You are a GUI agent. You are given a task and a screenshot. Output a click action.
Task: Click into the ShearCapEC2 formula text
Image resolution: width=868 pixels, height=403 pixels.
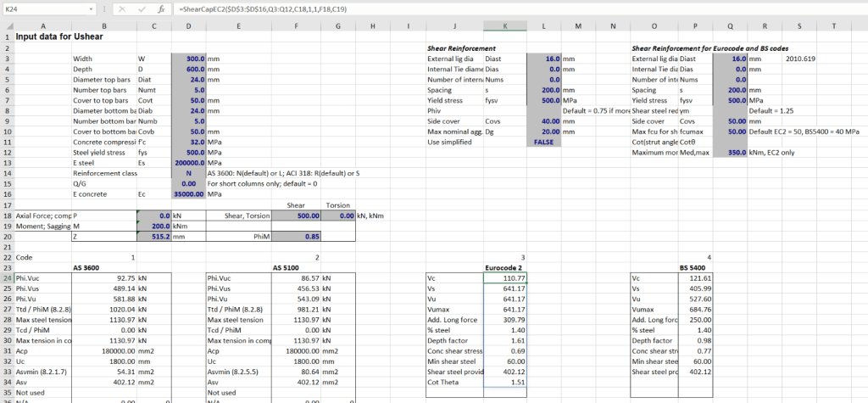pyautogui.click(x=254, y=8)
